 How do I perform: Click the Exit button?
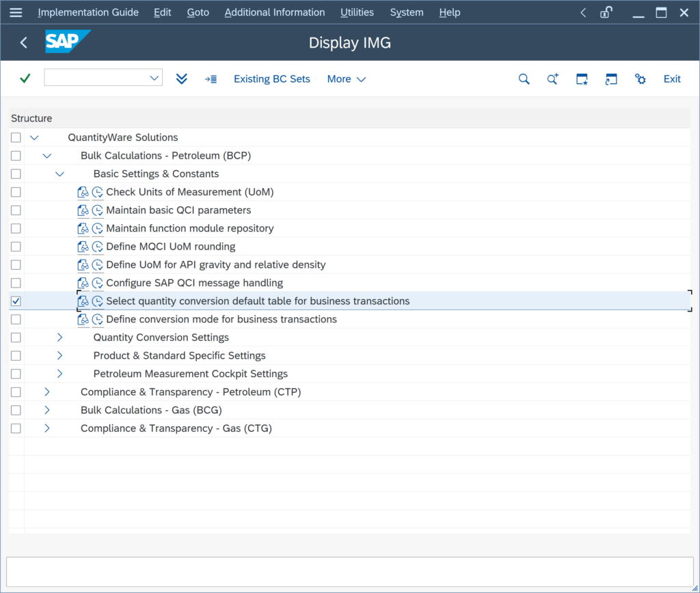point(672,79)
